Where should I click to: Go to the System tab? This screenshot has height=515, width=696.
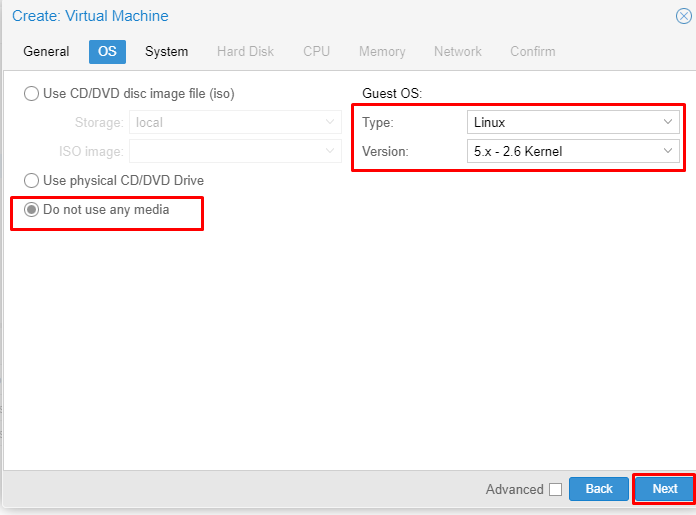point(166,52)
